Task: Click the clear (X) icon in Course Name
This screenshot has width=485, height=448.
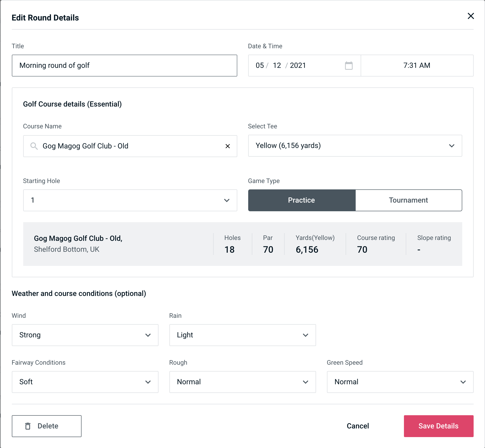Action: click(x=228, y=146)
